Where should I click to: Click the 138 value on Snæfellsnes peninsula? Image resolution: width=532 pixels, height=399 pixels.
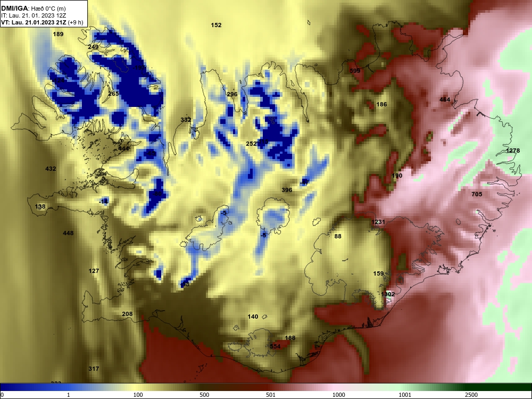coord(40,206)
